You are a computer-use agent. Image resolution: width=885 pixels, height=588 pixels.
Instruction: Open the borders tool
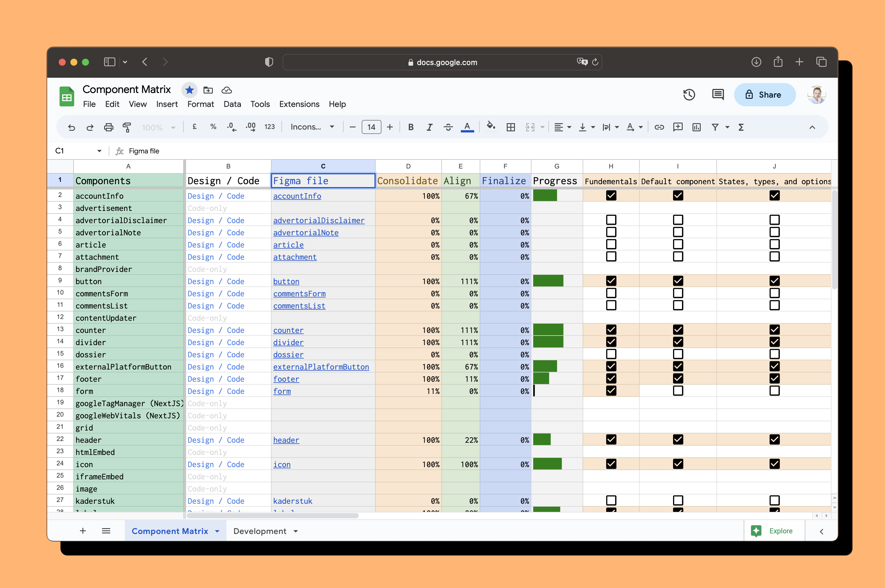coord(511,127)
